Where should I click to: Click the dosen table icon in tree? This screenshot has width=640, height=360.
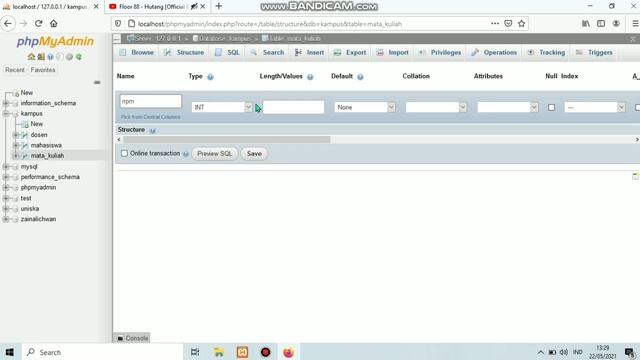tap(24, 135)
